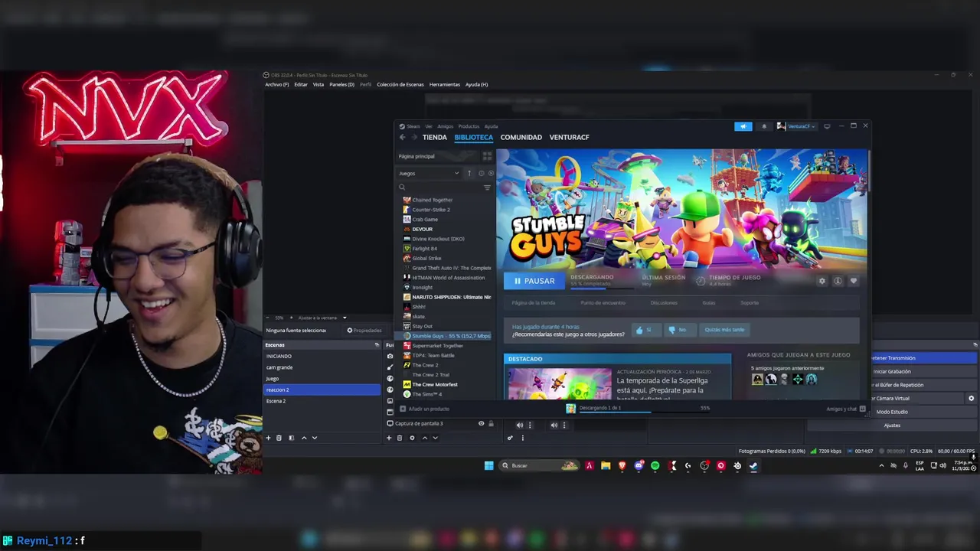Open mixer options three-dot menu beside gears
This screenshot has width=980, height=551.
tap(523, 438)
